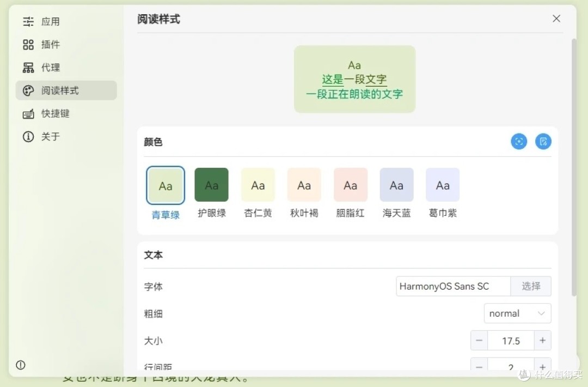Viewport: 588px width, 387px height.
Task: Click the 快捷键 keyboard icon
Action: tap(28, 114)
